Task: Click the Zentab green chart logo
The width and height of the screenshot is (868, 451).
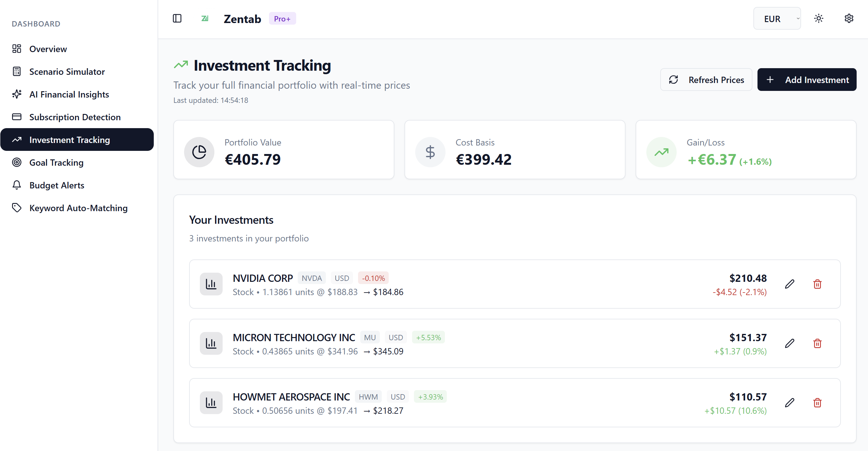Action: point(205,19)
